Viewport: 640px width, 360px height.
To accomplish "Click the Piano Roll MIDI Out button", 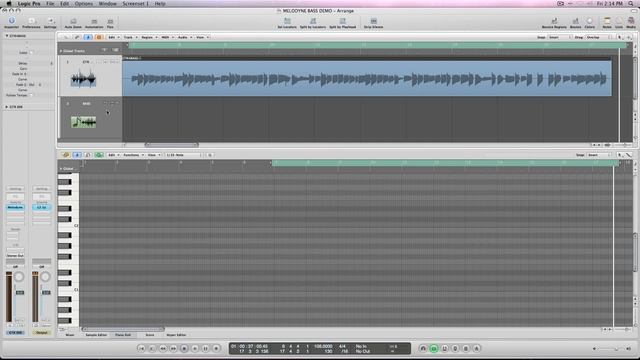I will [x=99, y=155].
